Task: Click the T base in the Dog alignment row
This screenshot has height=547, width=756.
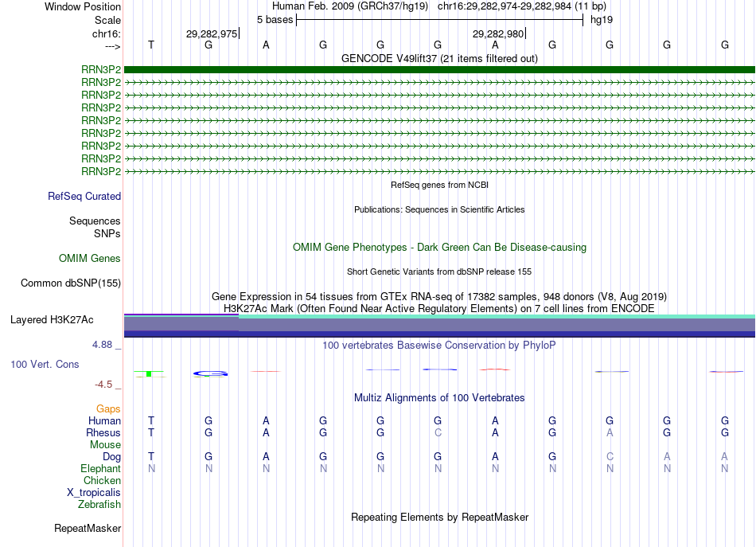Action: coord(151,456)
